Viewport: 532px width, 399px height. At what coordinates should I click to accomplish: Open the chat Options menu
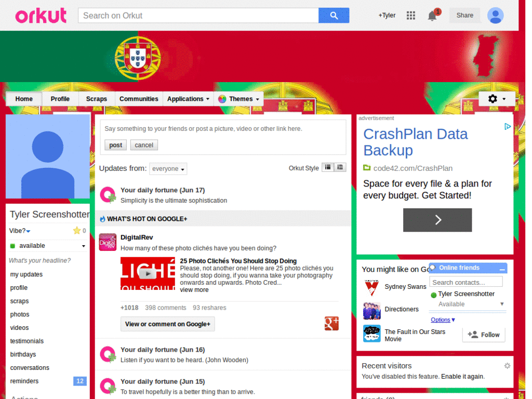click(x=443, y=320)
